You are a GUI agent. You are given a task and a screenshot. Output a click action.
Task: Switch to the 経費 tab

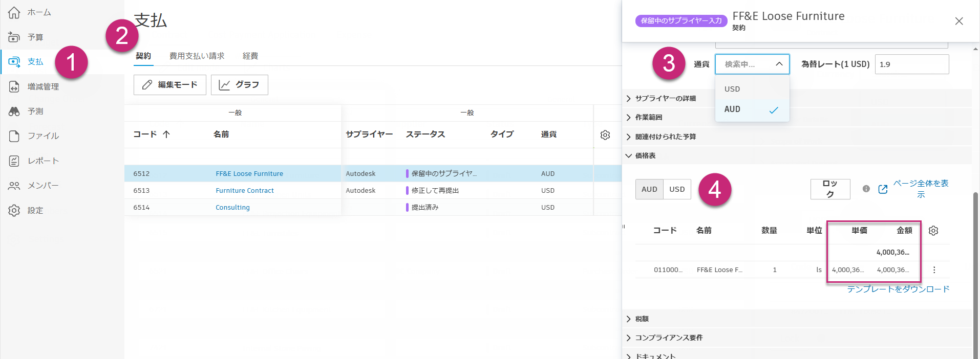point(250,56)
